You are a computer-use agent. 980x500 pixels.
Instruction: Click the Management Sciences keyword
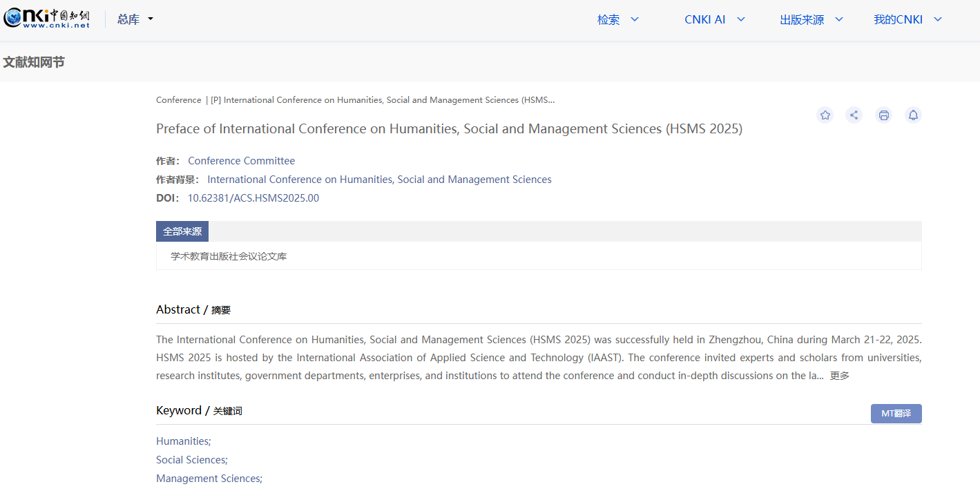[x=209, y=479]
